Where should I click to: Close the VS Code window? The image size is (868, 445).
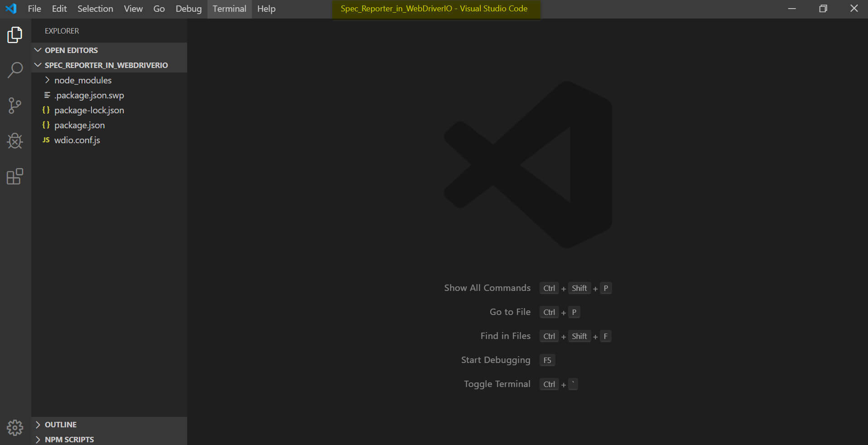tap(854, 9)
